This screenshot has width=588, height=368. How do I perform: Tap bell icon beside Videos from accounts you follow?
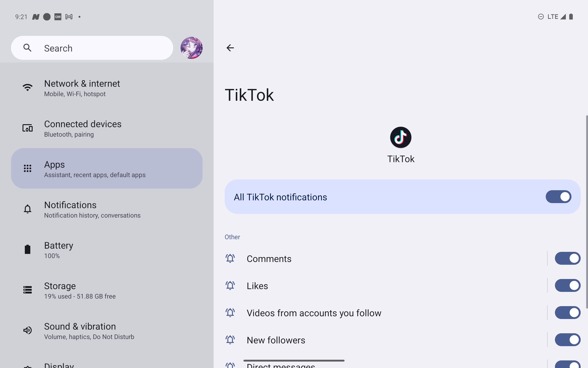click(230, 313)
